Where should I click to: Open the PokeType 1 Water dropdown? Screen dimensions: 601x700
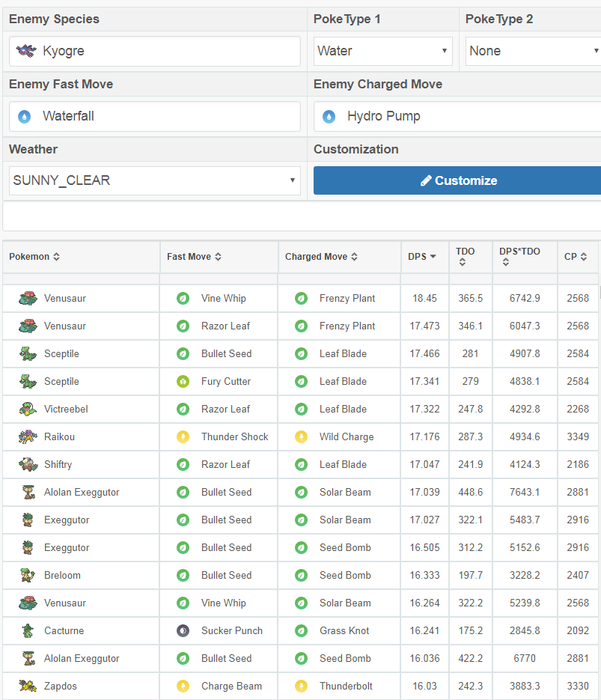[x=382, y=51]
